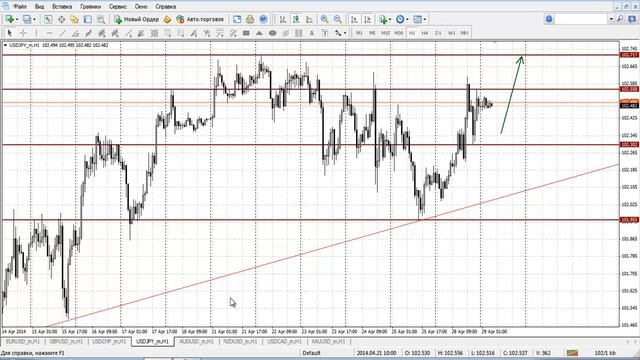This screenshot has width=640, height=360.
Task: Enable chart auto scroll icon
Action: tap(354, 19)
